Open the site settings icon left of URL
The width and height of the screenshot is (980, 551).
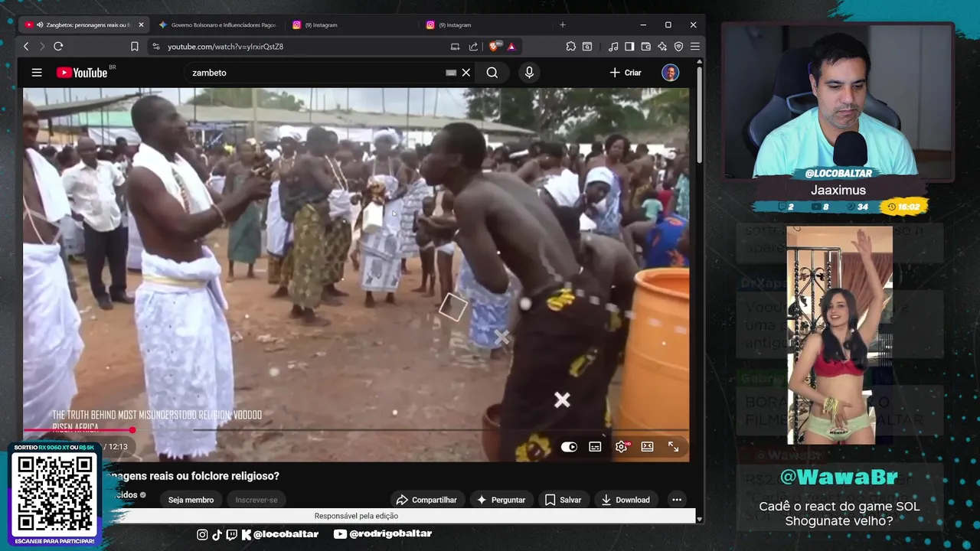(x=156, y=47)
